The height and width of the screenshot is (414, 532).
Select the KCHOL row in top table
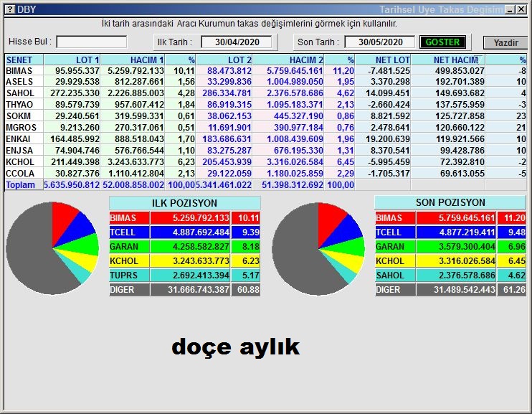[266, 162]
